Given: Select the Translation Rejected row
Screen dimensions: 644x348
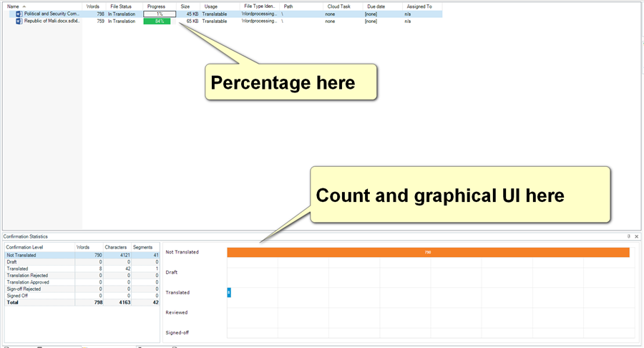Looking at the screenshot, I should [x=82, y=275].
